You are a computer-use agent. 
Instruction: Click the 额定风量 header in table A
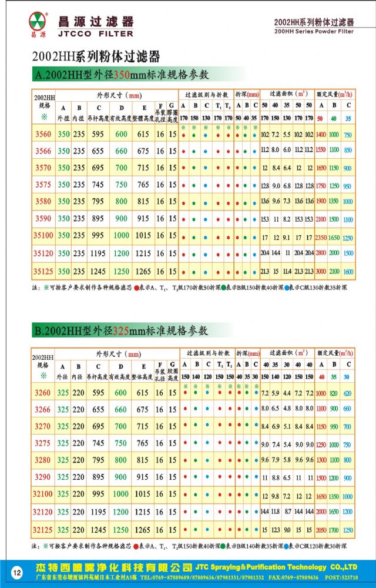[x=335, y=95]
